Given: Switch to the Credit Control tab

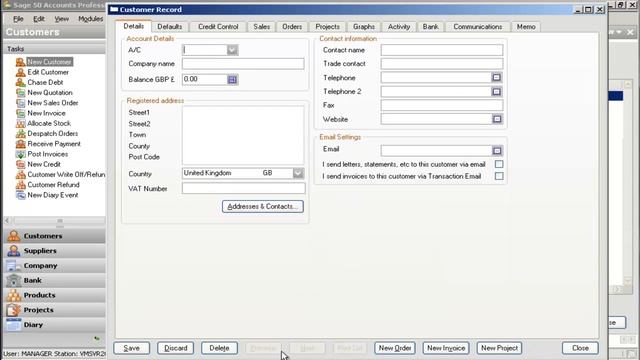Looking at the screenshot, I should 218,27.
